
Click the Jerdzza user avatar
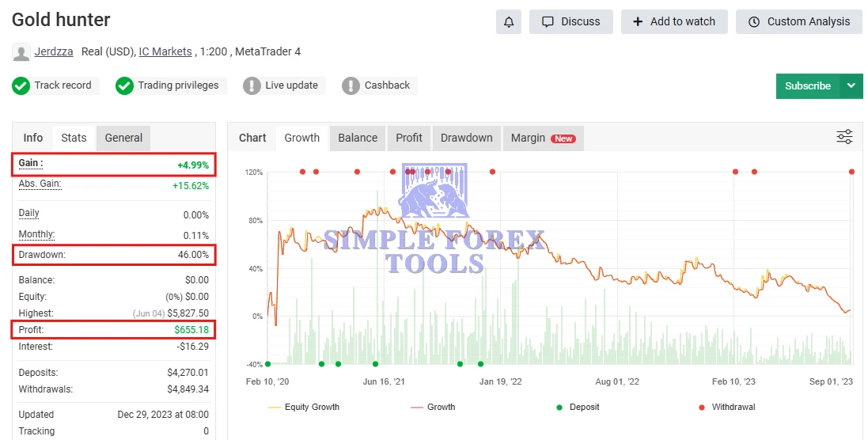pyautogui.click(x=21, y=52)
